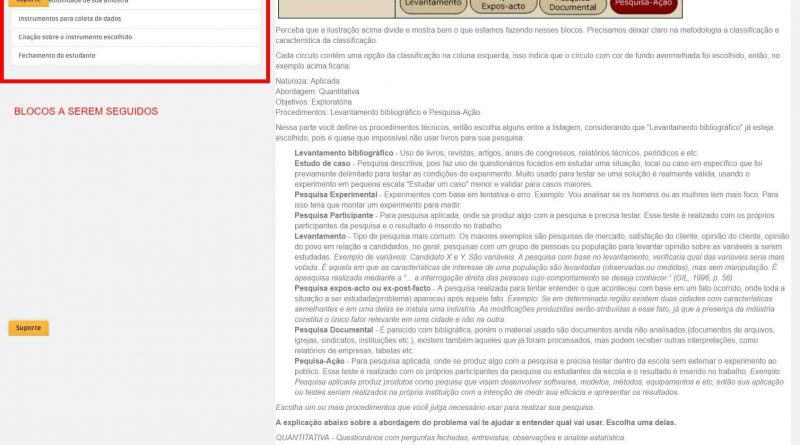This screenshot has width=800, height=445.
Task: Click the bold 'Pesquisa Participante' term
Action: (x=334, y=215)
